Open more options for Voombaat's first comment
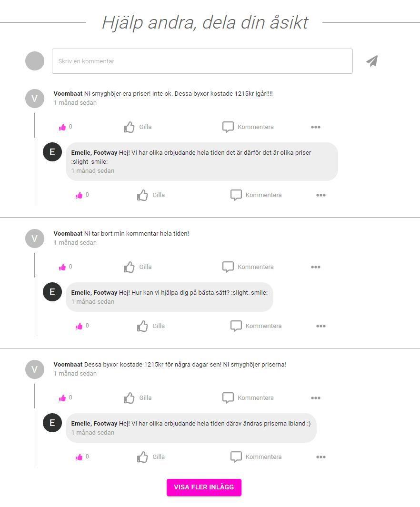 point(315,127)
